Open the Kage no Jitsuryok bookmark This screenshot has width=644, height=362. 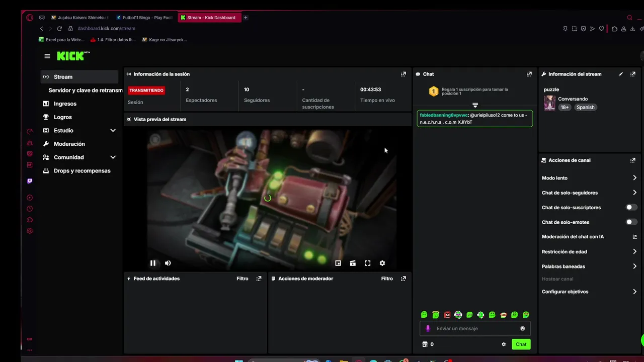click(165, 40)
